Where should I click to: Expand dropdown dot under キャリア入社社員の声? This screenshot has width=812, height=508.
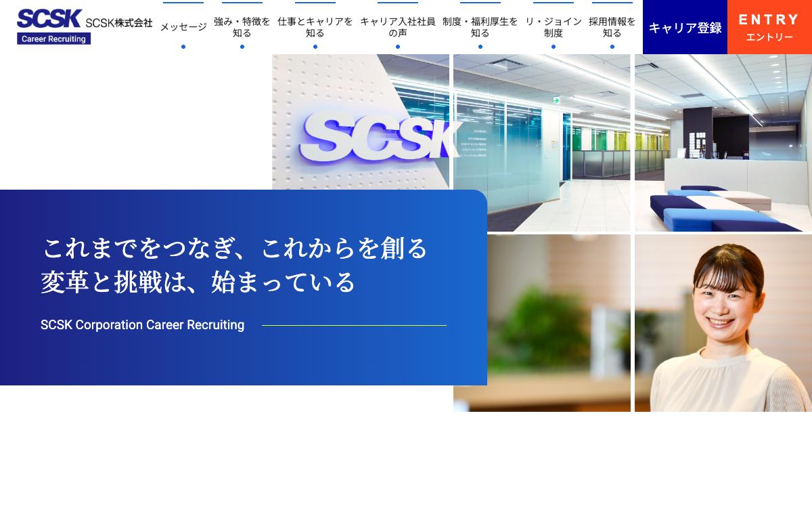(x=398, y=47)
